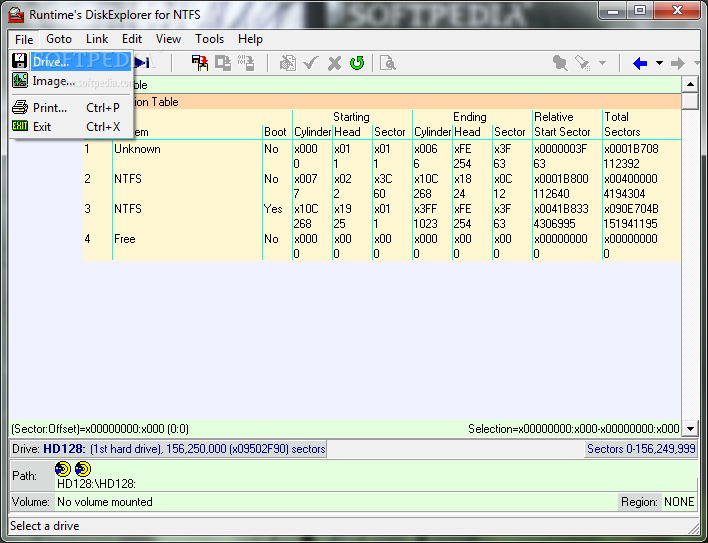Viewport: 708px width, 543px height.
Task: Click the greyed binoculars find icon
Action: [x=560, y=63]
